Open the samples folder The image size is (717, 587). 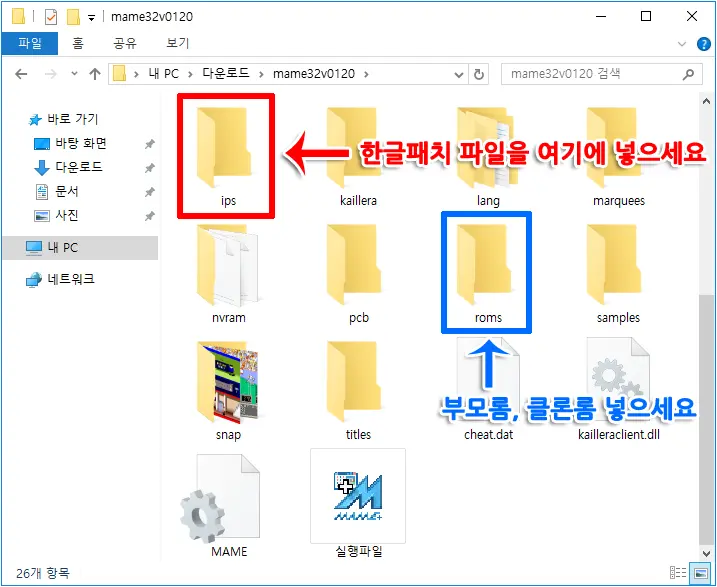(618, 273)
